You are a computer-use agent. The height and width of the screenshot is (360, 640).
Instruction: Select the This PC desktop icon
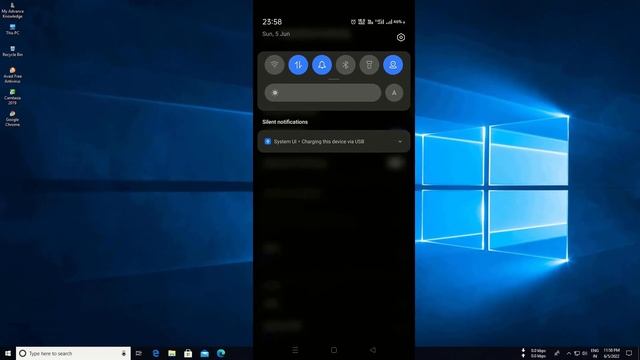click(12, 29)
